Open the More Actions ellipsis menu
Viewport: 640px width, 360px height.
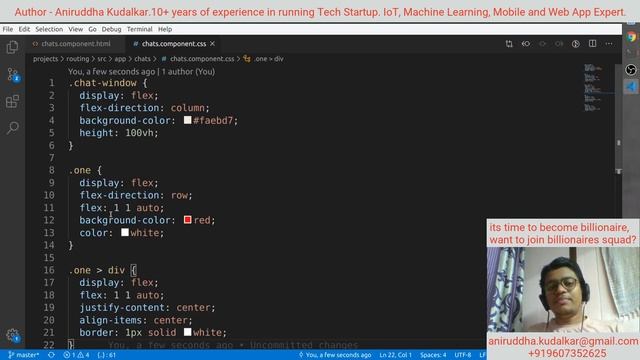pyautogui.click(x=609, y=44)
